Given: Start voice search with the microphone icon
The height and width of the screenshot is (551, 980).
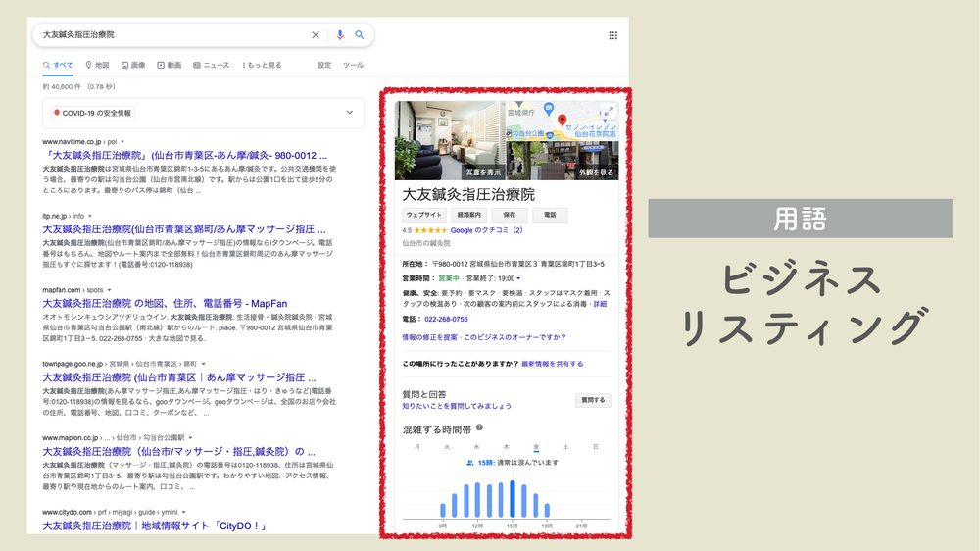Looking at the screenshot, I should [x=340, y=35].
